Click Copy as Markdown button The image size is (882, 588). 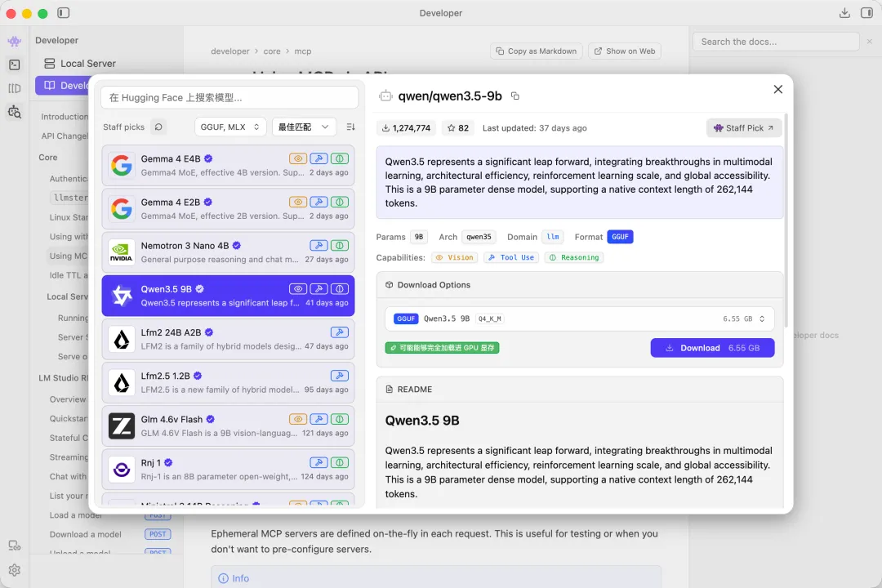tap(536, 51)
